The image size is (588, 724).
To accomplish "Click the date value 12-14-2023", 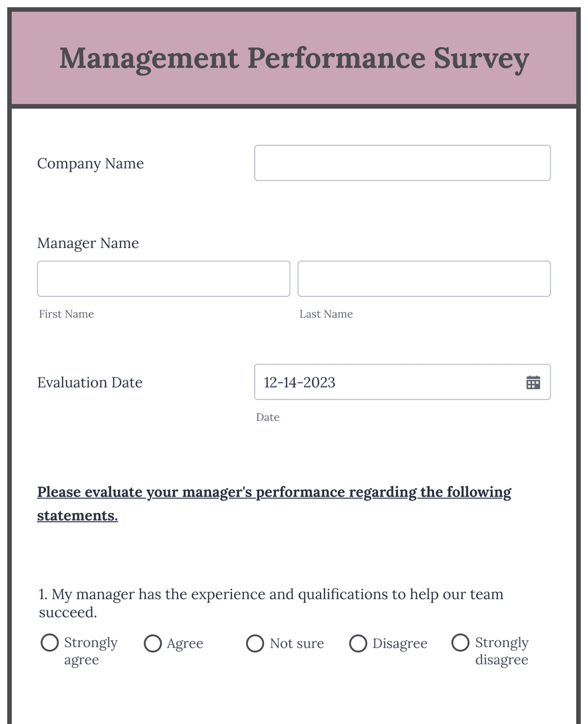I will click(300, 382).
